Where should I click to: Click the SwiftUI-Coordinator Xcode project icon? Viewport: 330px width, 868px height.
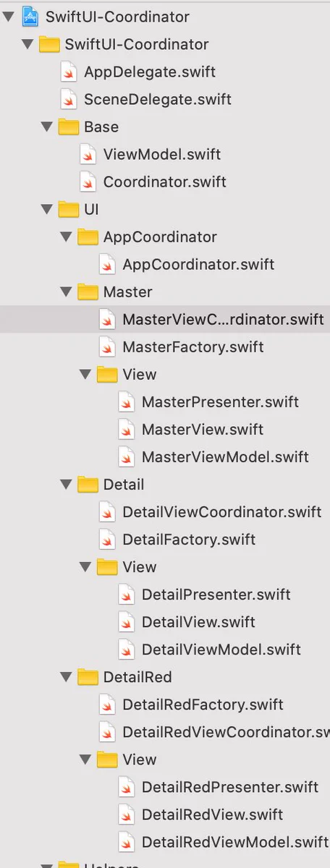[x=30, y=17]
